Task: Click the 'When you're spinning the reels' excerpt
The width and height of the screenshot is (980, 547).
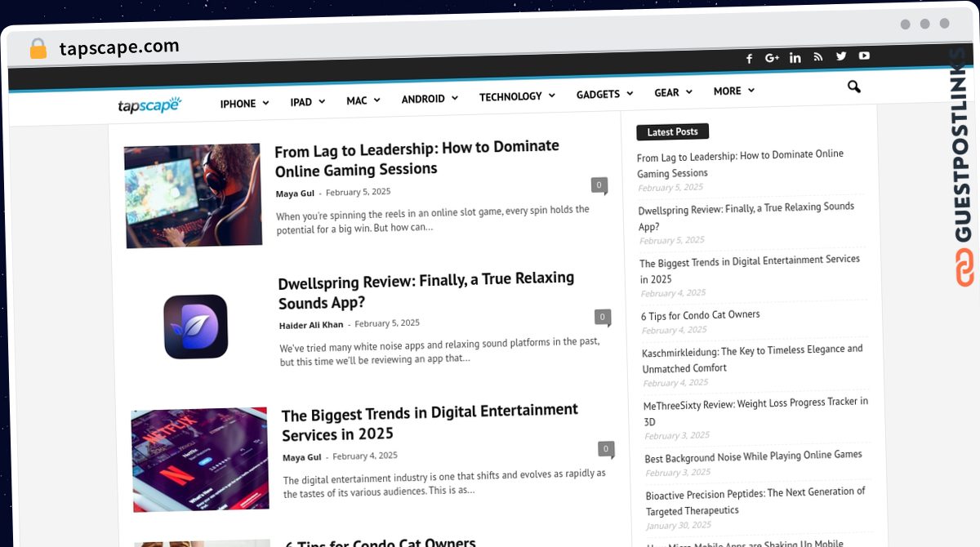Action: point(433,218)
